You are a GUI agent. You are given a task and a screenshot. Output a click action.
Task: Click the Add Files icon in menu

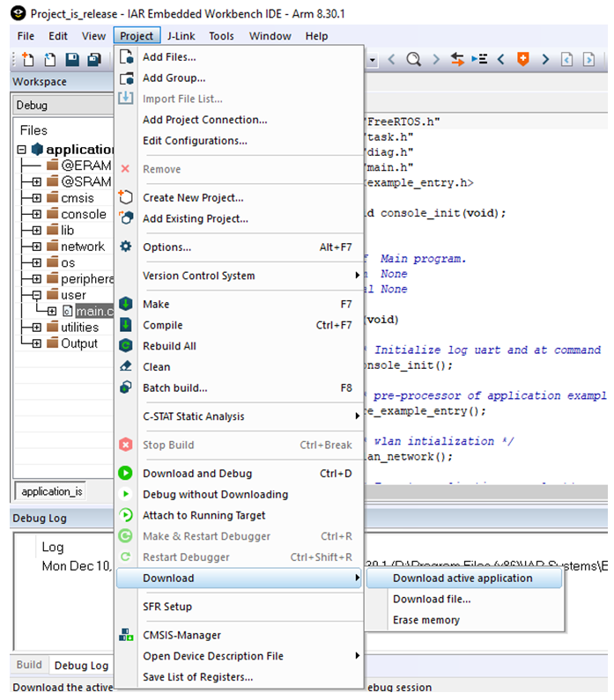point(126,56)
